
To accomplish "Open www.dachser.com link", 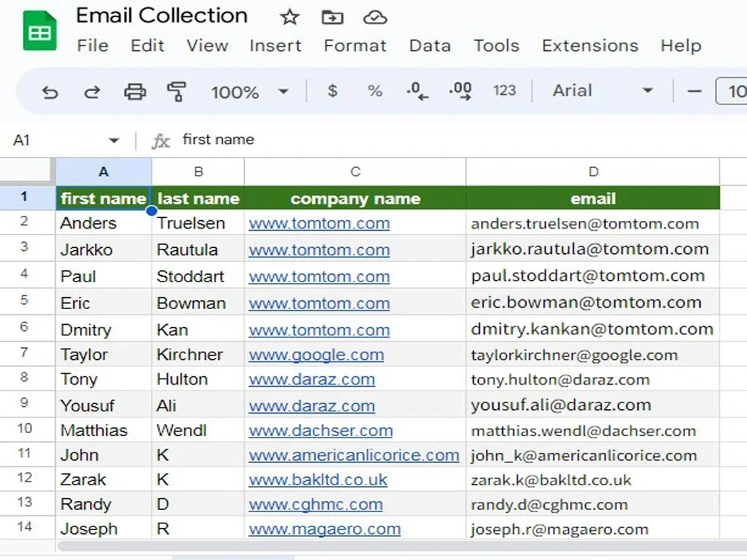I will click(320, 431).
